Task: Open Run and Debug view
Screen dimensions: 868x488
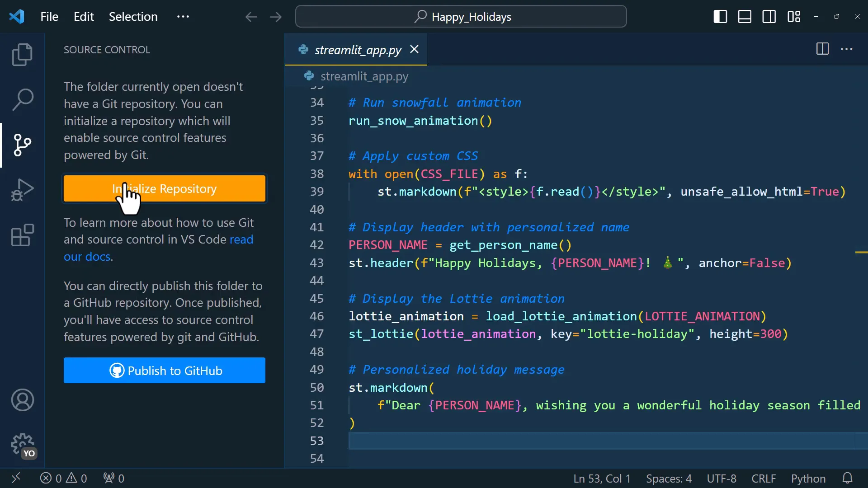Action: tap(22, 190)
